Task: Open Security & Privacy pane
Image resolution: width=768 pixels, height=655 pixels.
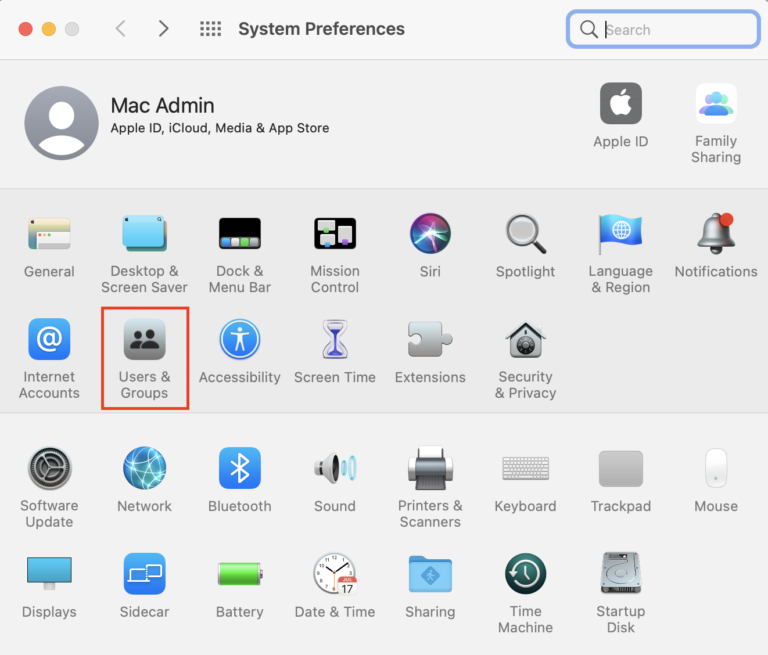Action: pyautogui.click(x=525, y=341)
